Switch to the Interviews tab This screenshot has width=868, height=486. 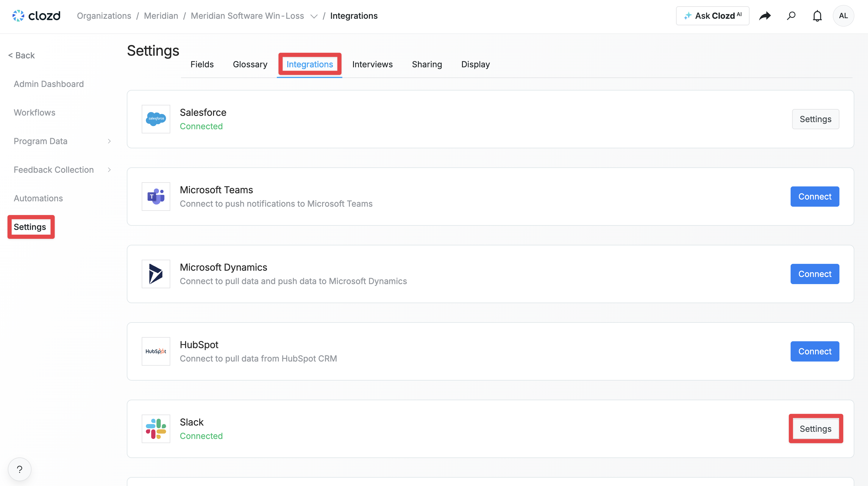tap(372, 64)
